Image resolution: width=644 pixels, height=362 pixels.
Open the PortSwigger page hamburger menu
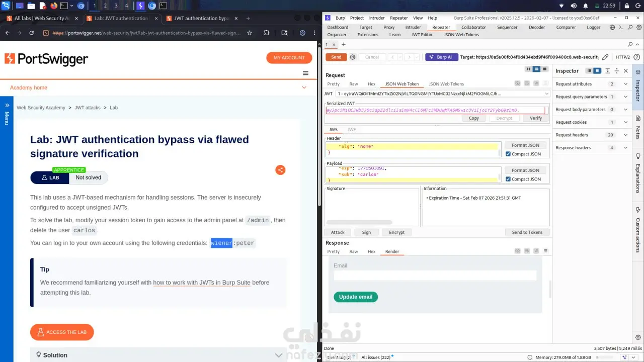[305, 73]
